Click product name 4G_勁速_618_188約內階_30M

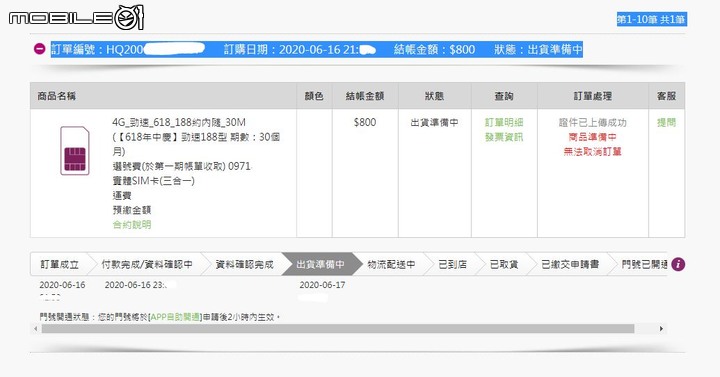click(x=179, y=122)
